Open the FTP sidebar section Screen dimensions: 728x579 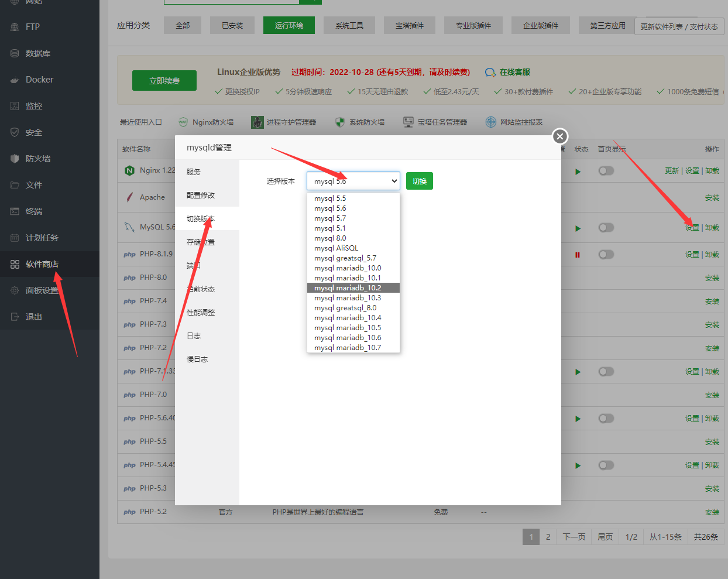click(x=33, y=27)
